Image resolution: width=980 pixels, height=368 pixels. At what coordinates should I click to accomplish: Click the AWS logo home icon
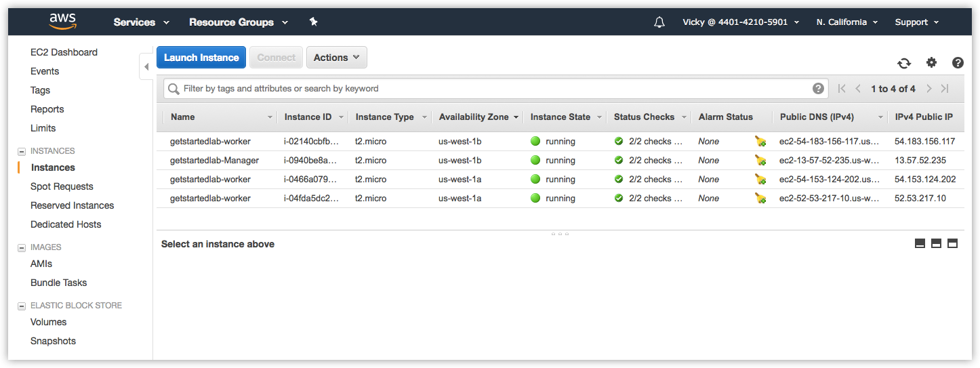click(x=62, y=22)
